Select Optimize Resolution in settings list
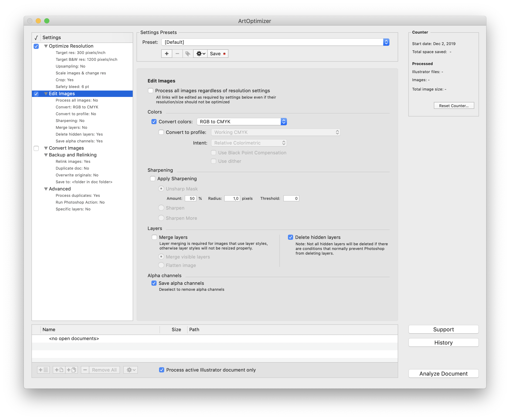The height and width of the screenshot is (420, 510). [x=71, y=46]
